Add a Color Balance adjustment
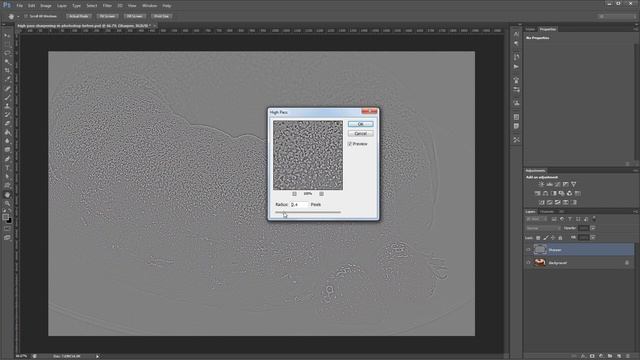This screenshot has height=360, width=640. coord(545,193)
